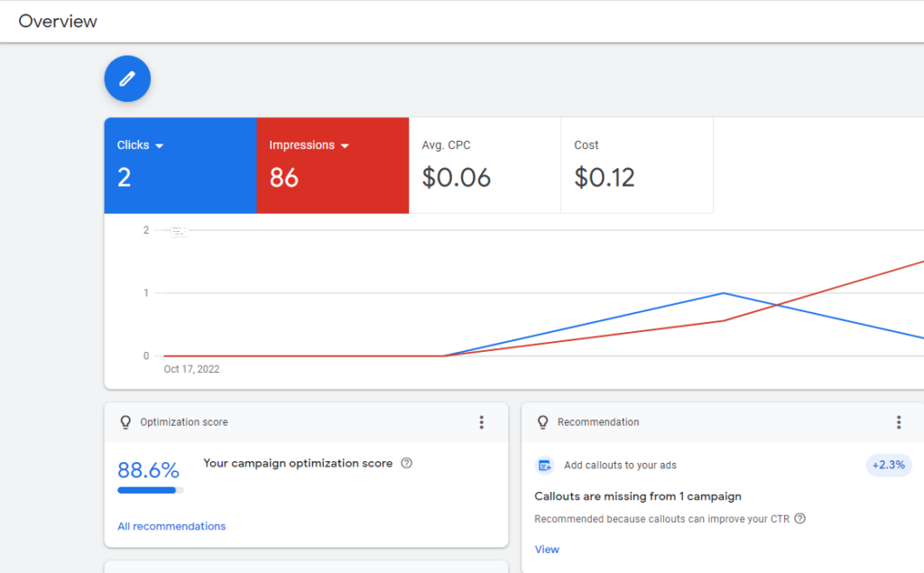Screen dimensions: 924x573
Task: Open the Recommendation card's three-dot menu
Action: [899, 422]
